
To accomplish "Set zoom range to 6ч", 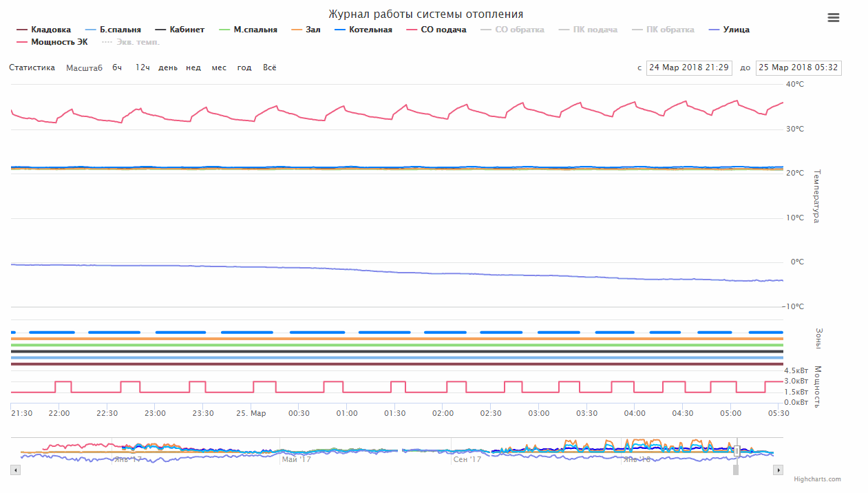I will [117, 67].
